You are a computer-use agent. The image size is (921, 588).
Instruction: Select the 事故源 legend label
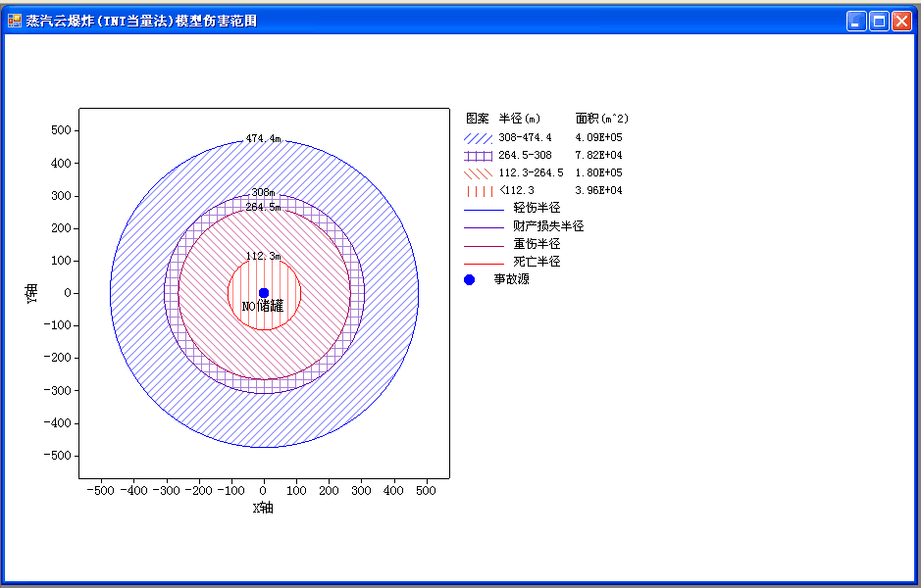(512, 279)
